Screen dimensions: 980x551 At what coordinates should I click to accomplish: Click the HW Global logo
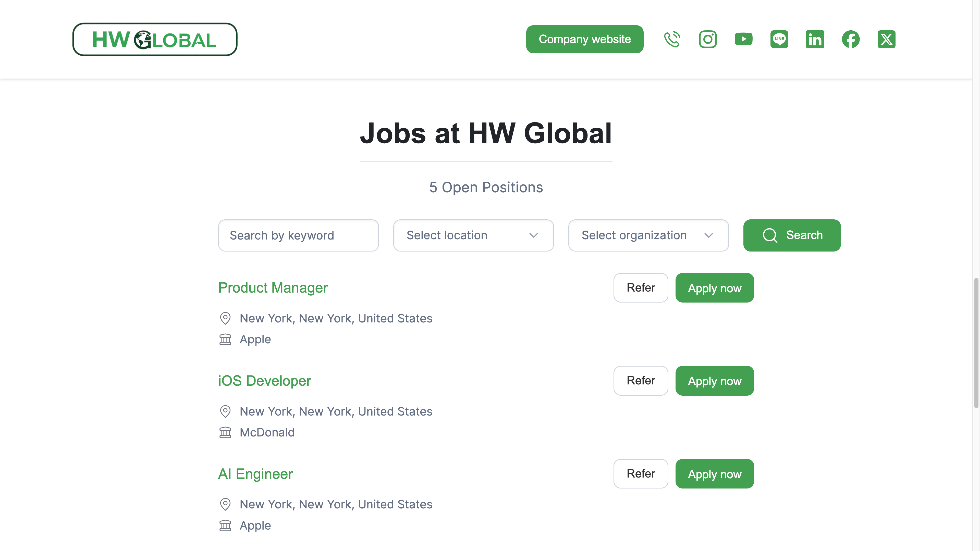[154, 39]
